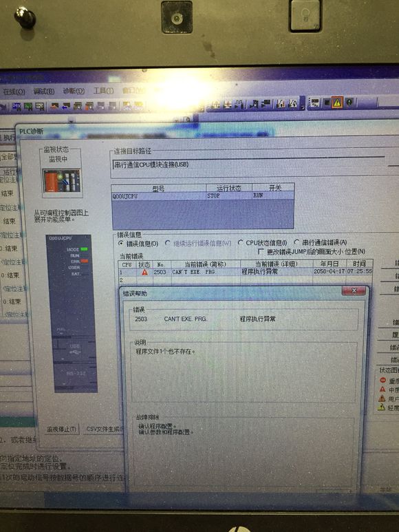
Task: Open the 诊断(D) menu
Action: coord(74,91)
